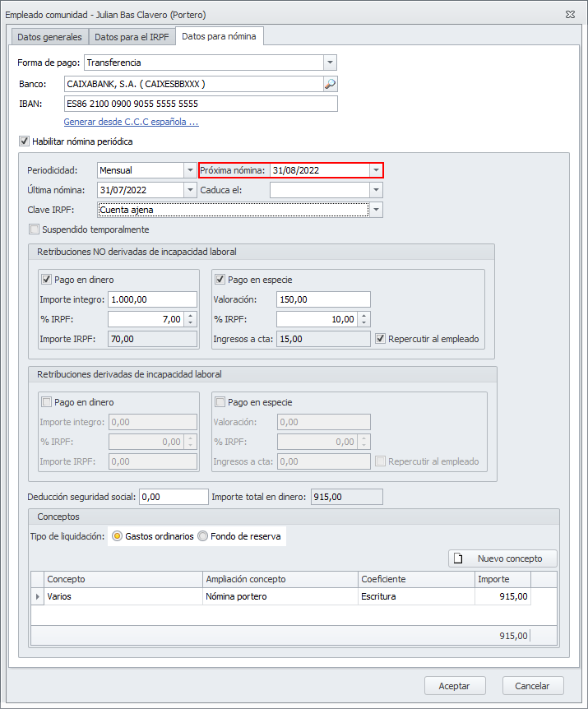Image resolution: width=588 pixels, height=709 pixels.
Task: Open the Caduca el date picker arrow
Action: click(x=376, y=190)
